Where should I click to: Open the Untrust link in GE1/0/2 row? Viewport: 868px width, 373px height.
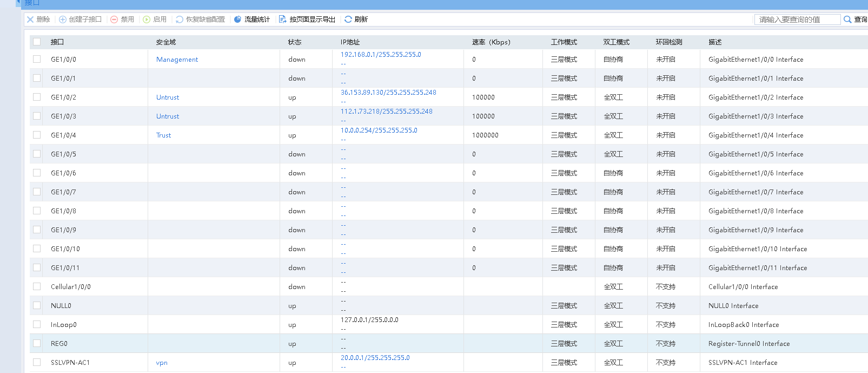(x=168, y=97)
